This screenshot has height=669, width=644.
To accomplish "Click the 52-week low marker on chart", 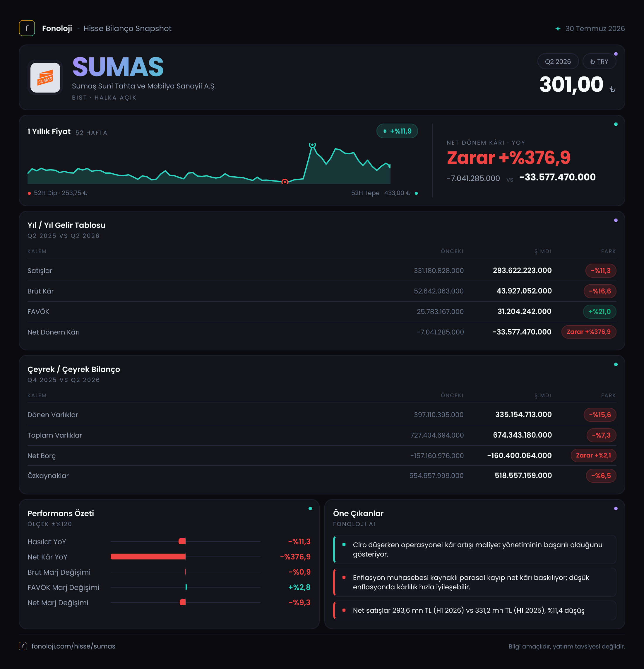I will coord(285,182).
